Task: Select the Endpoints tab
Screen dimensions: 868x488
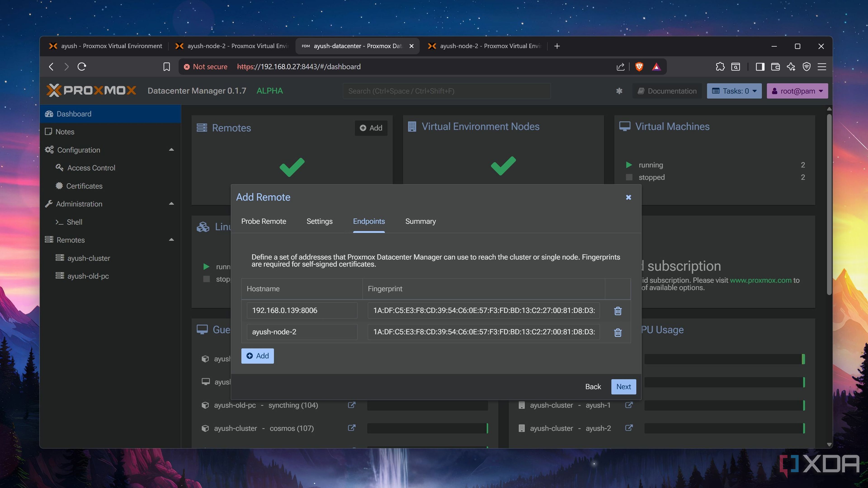Action: pos(369,221)
